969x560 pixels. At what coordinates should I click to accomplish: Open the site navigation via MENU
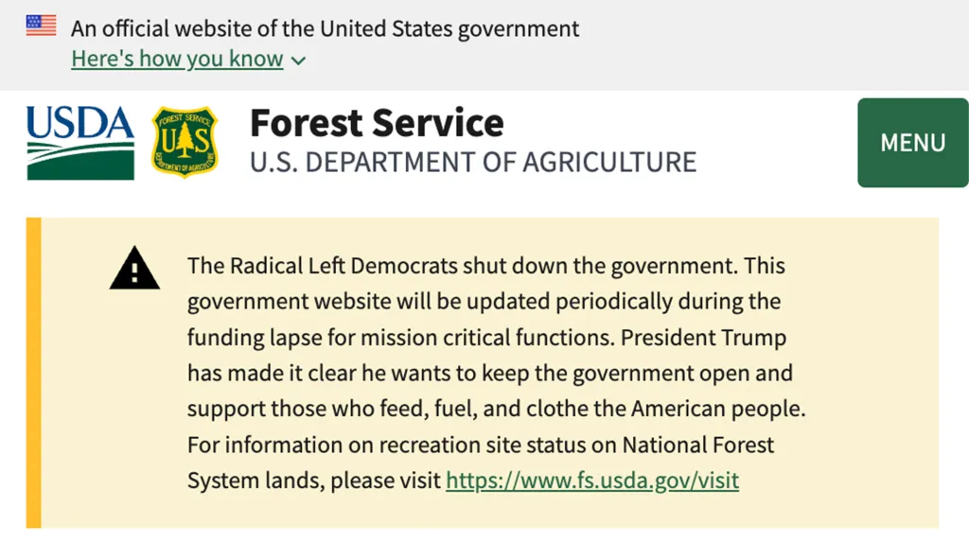(912, 143)
